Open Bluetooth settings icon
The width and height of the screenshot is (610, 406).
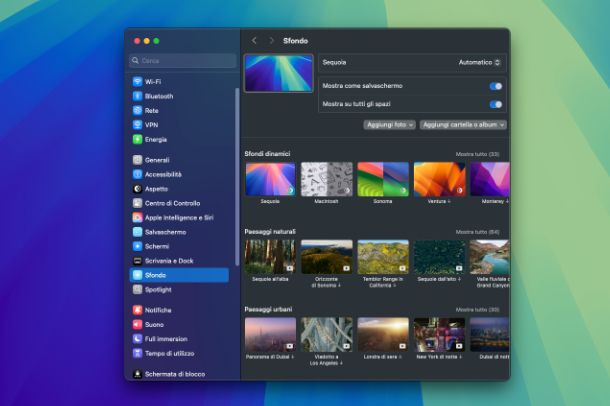pyautogui.click(x=138, y=96)
